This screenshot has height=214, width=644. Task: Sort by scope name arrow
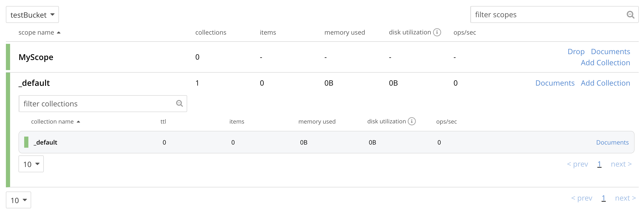(x=59, y=33)
